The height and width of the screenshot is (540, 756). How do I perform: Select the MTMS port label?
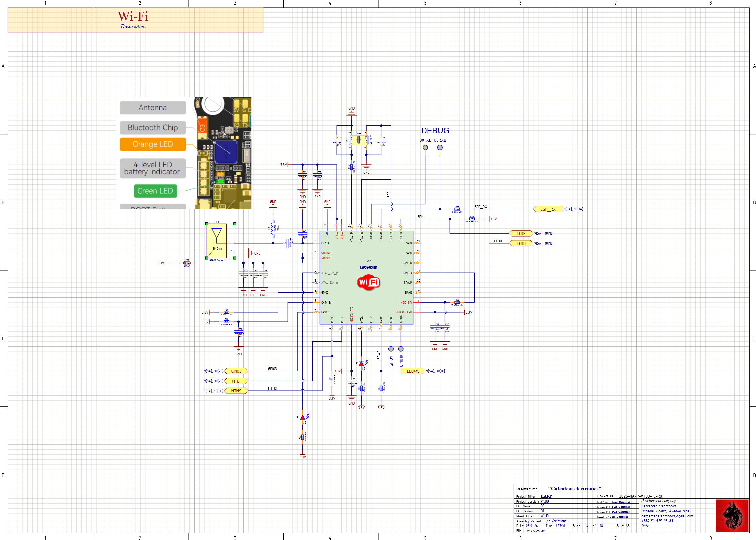coord(236,391)
